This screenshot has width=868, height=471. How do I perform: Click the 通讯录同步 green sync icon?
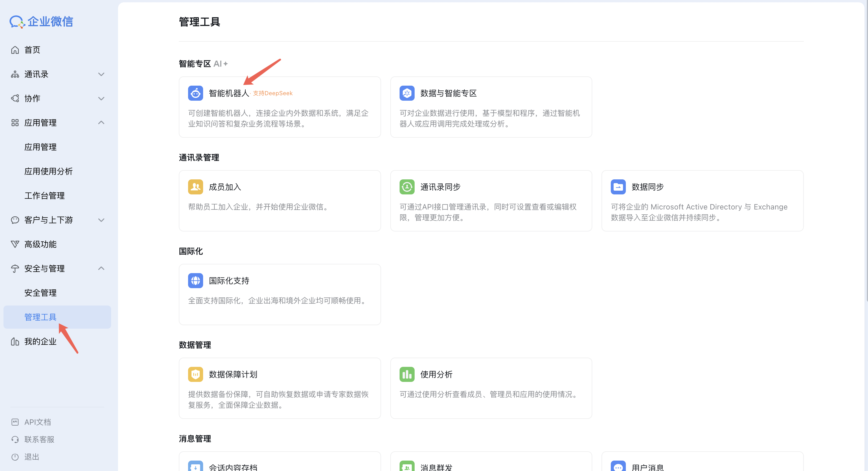click(x=407, y=187)
